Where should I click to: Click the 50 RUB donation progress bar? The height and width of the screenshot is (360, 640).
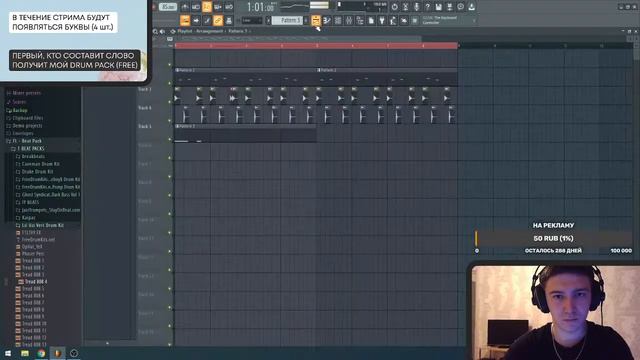553,238
